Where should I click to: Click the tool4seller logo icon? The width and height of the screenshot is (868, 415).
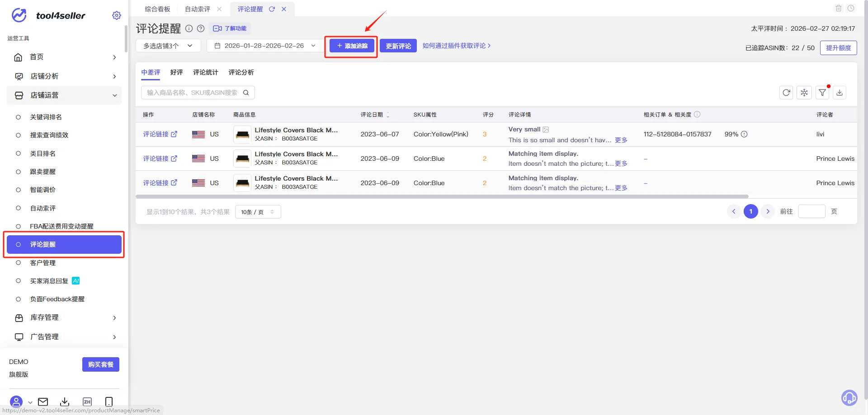(x=19, y=15)
